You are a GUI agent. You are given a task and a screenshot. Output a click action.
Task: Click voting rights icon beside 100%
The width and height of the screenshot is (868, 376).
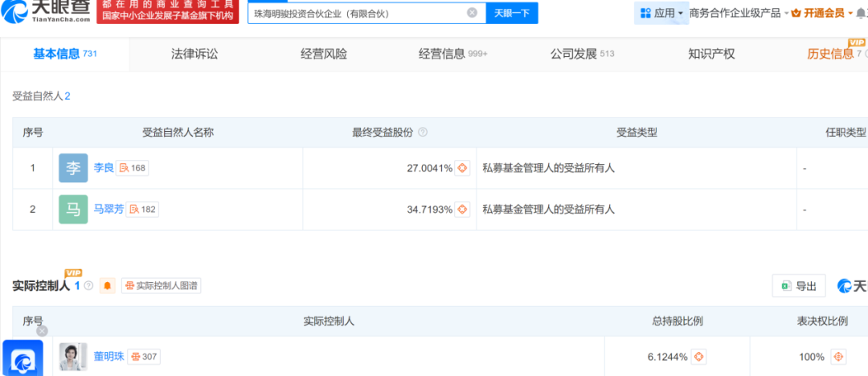point(838,357)
